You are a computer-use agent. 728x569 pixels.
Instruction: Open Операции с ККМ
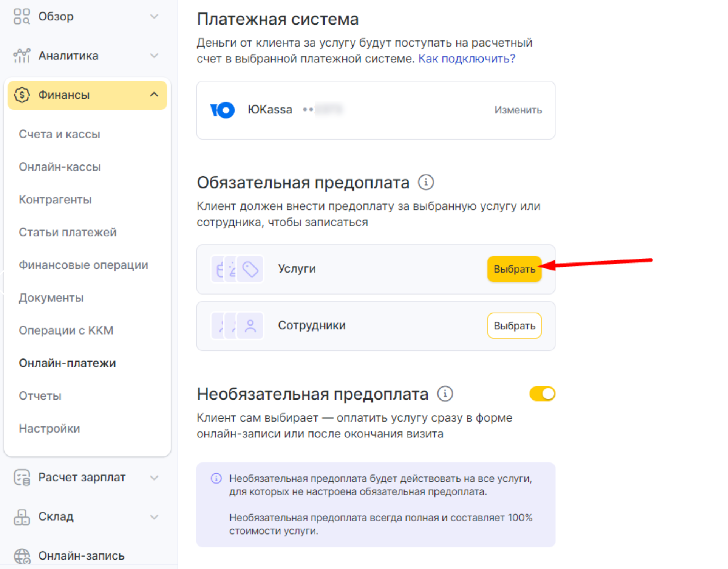click(66, 330)
